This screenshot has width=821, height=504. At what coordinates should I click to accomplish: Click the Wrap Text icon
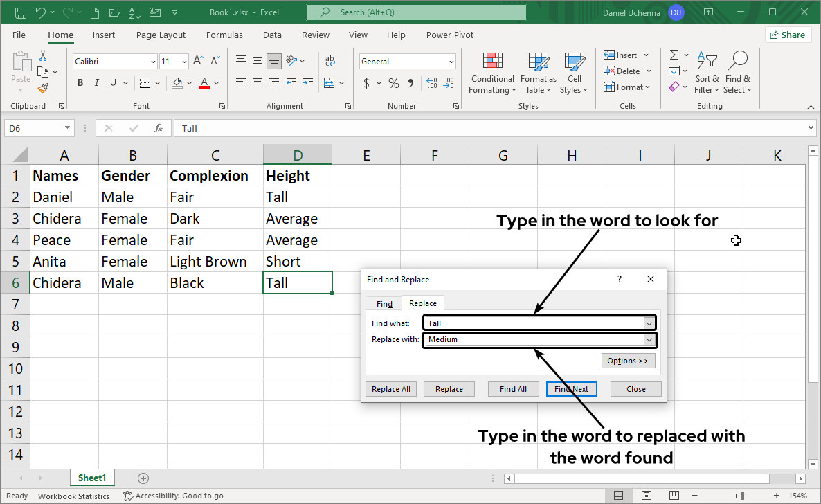pyautogui.click(x=330, y=61)
